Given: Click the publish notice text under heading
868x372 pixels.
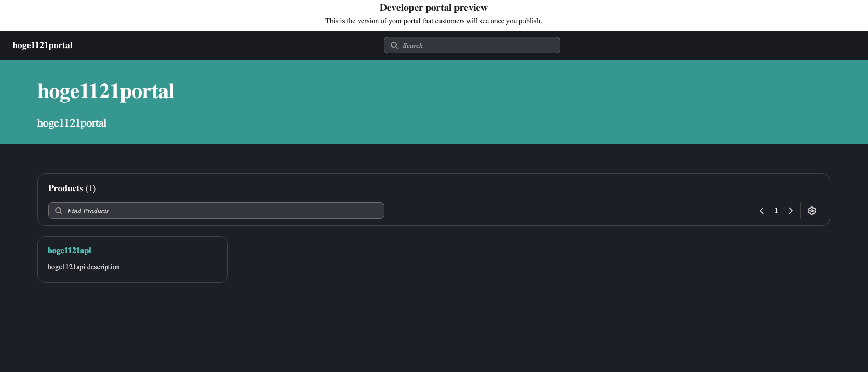Looking at the screenshot, I should 433,21.
